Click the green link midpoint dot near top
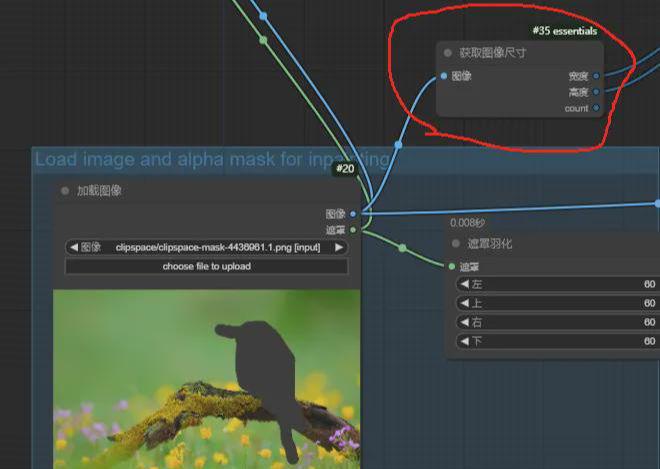The image size is (660, 469). [263, 40]
